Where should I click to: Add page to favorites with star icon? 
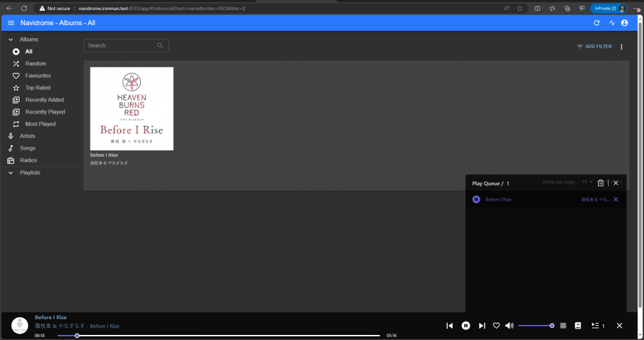(x=520, y=8)
